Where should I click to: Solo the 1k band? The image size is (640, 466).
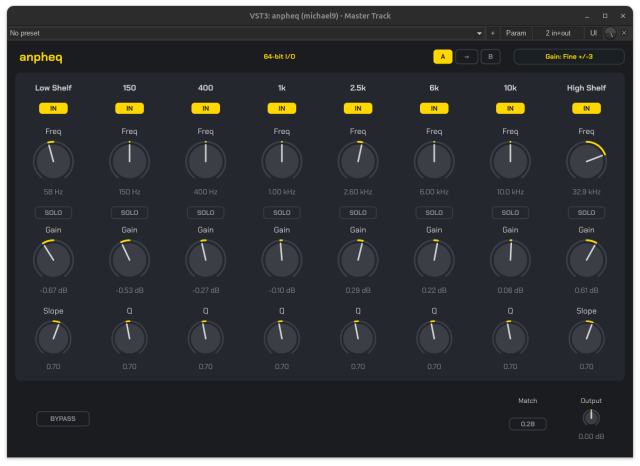282,213
